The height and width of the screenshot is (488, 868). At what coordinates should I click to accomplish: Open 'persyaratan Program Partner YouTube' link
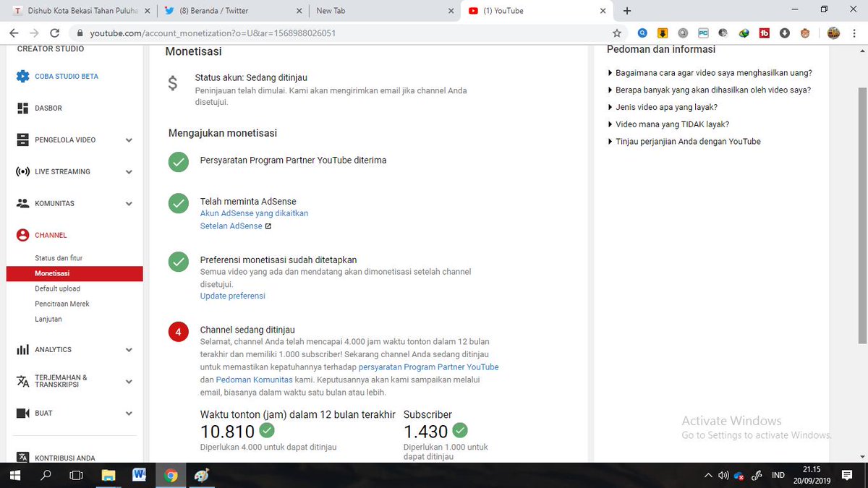click(429, 367)
